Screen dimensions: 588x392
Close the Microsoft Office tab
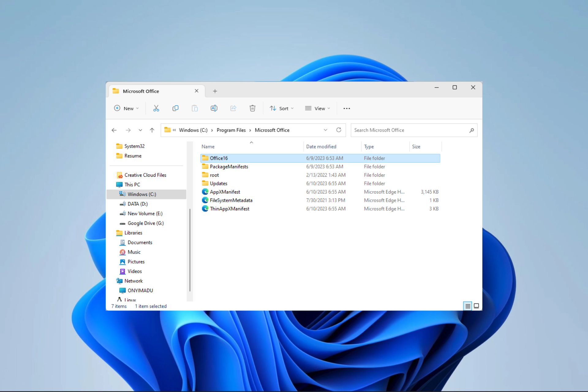click(x=197, y=91)
